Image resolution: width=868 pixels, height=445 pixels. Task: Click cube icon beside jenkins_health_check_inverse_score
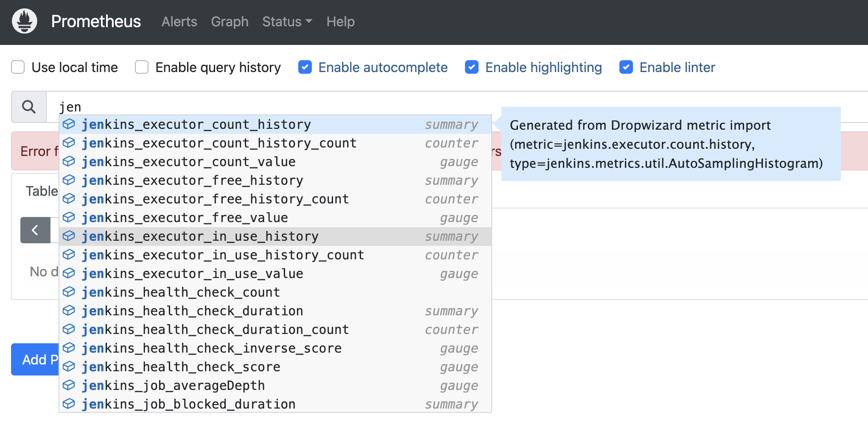69,348
